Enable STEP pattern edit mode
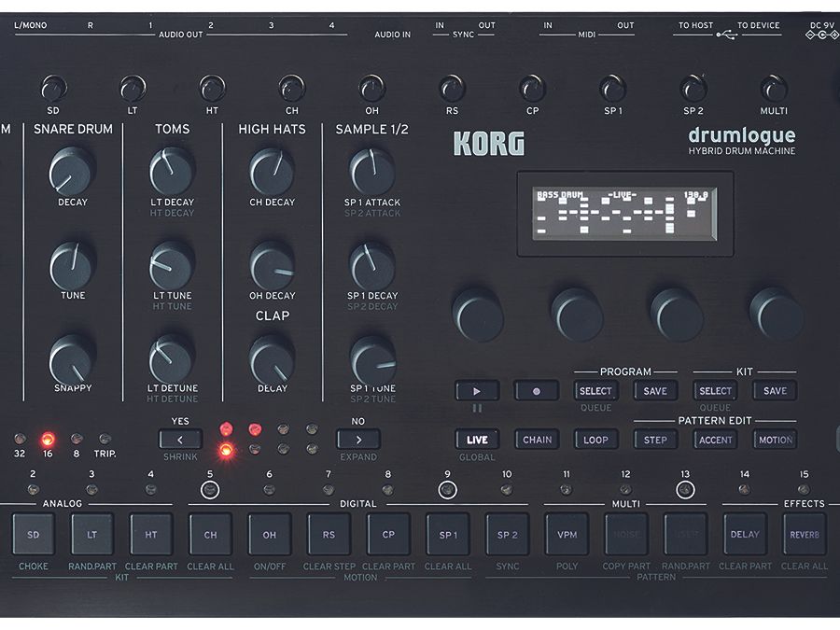Image resolution: width=840 pixels, height=630 pixels. (655, 440)
